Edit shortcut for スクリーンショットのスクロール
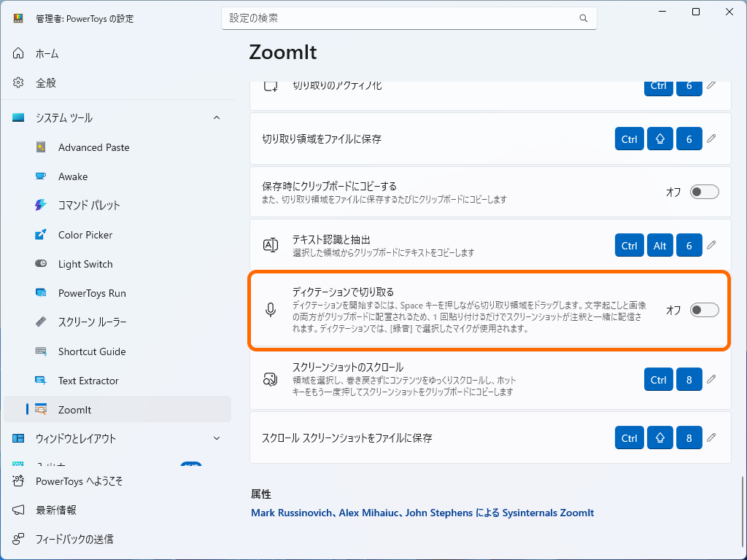747x560 pixels. (x=712, y=379)
